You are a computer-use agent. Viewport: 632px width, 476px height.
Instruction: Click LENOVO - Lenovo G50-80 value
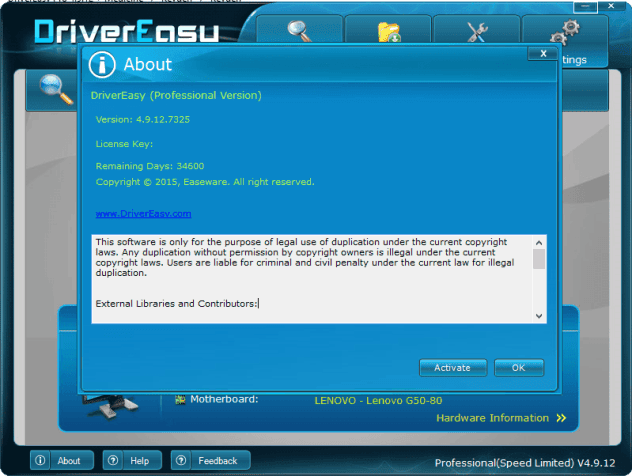pyautogui.click(x=378, y=401)
